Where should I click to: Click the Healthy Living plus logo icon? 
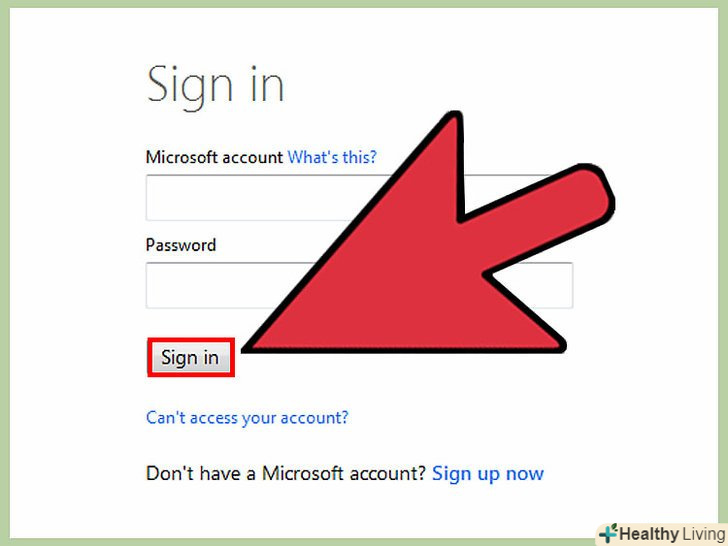point(608,533)
